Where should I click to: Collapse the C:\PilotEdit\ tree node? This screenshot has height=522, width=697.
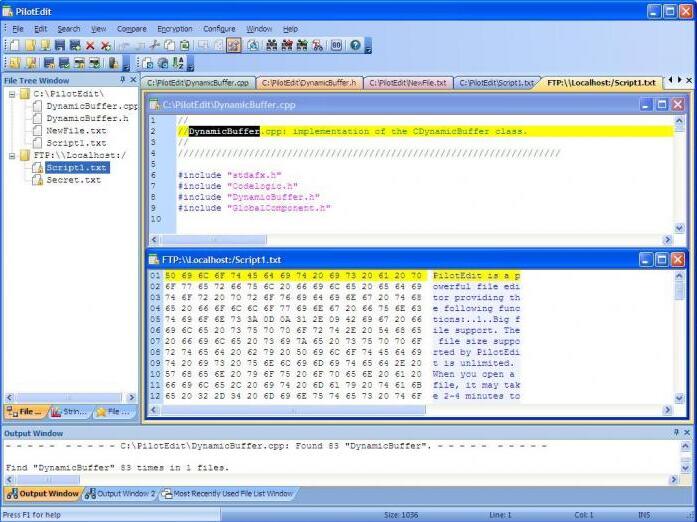[x=12, y=94]
